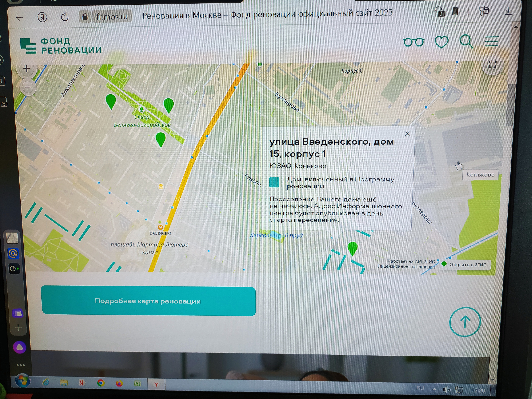This screenshot has height=399, width=532.
Task: Click the bookmark icon in the address bar
Action: click(455, 11)
